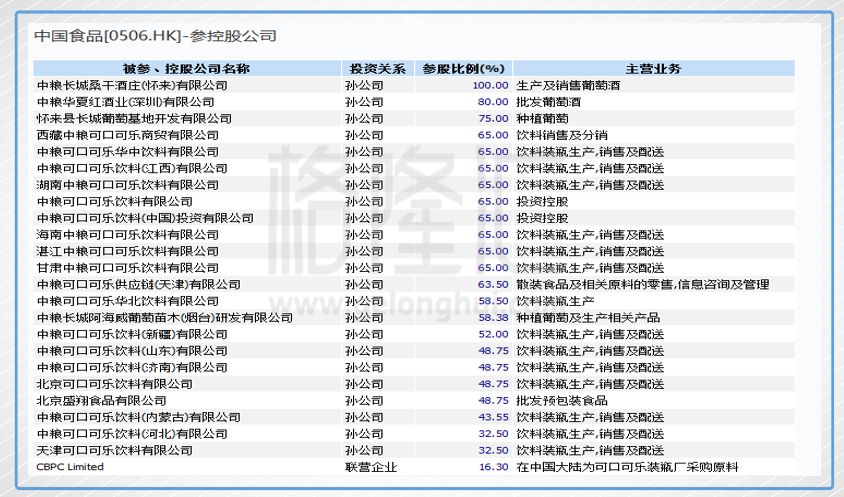The width and height of the screenshot is (844, 497).
Task: Click the 43.55 share percentage value
Action: 493,417
